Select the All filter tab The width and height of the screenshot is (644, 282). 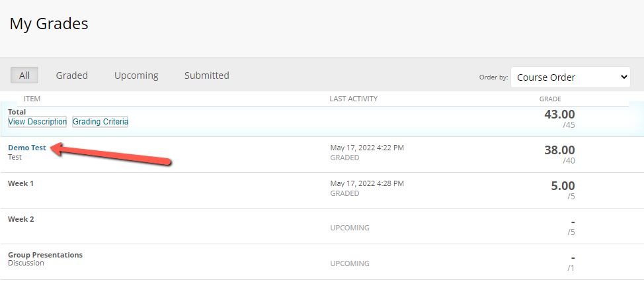tap(24, 75)
